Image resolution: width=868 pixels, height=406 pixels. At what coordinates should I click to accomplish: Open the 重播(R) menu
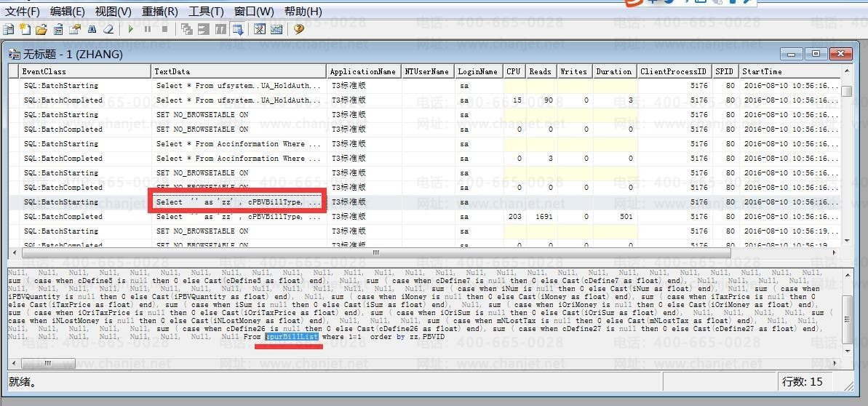click(x=159, y=11)
